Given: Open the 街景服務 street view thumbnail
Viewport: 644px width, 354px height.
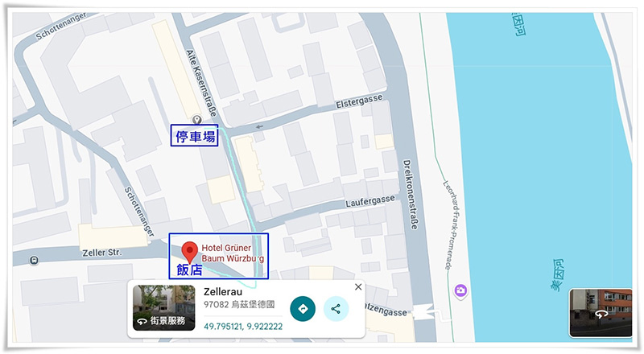Looking at the screenshot, I should (x=164, y=307).
